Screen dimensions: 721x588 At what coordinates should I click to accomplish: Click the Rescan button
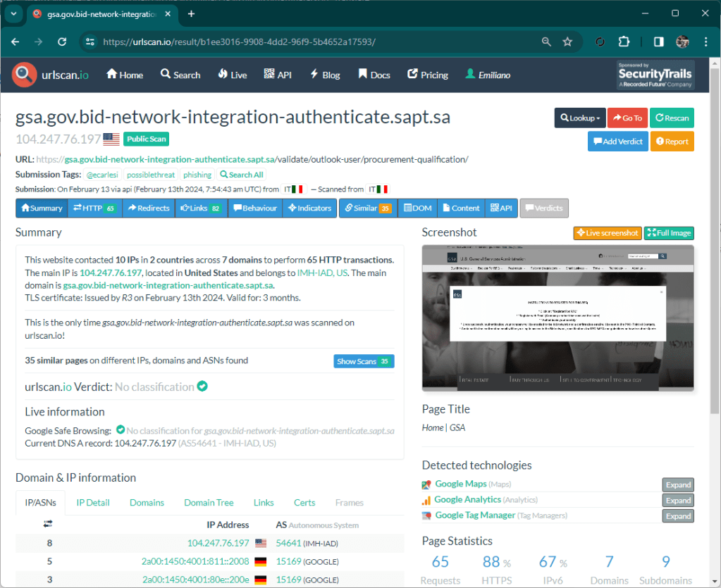[x=671, y=118]
